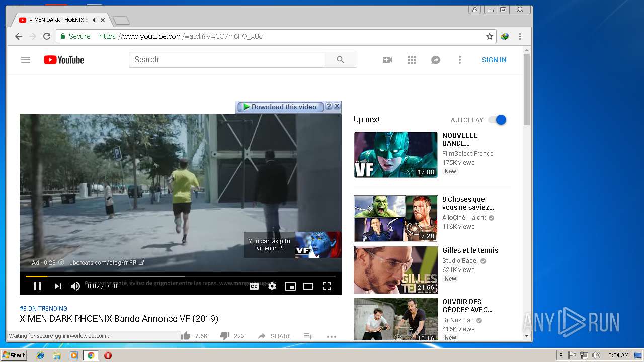644x362 pixels.
Task: Close the X-MEN DARK PHOENIX tab
Action: (103, 20)
